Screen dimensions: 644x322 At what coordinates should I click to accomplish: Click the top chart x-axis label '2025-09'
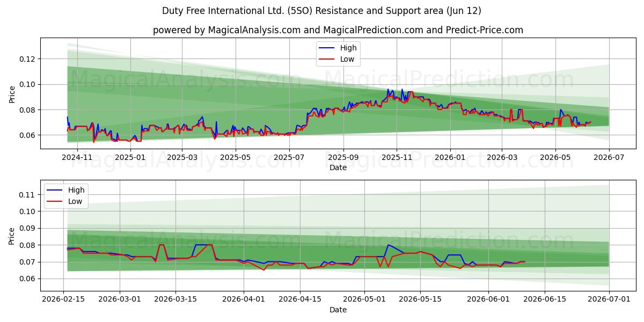click(343, 157)
